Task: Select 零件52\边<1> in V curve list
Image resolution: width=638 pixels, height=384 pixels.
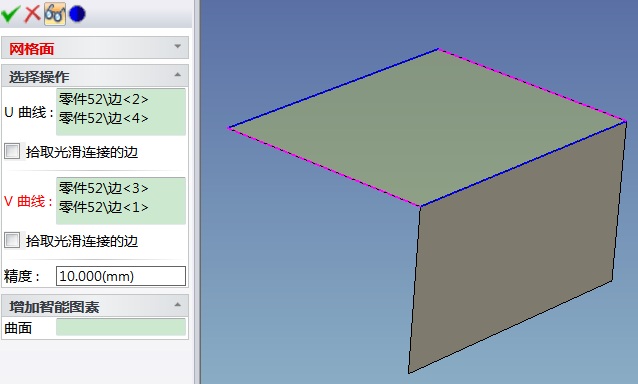Action: click(104, 207)
